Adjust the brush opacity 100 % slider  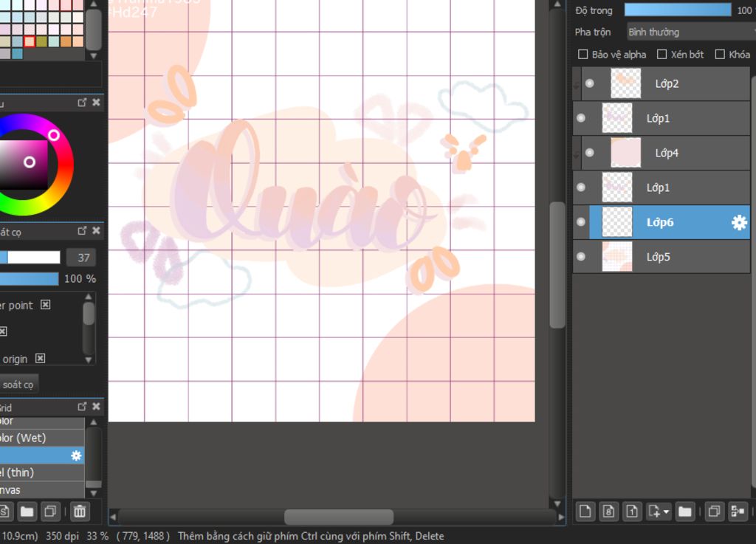29,278
